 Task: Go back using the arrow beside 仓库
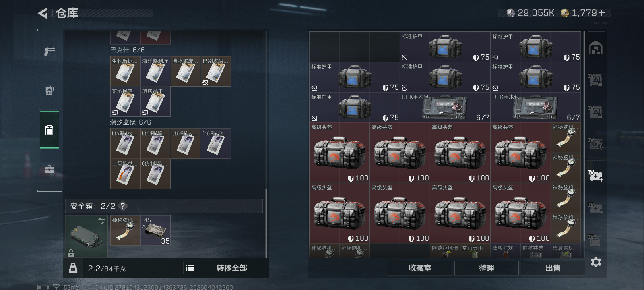pyautogui.click(x=43, y=13)
